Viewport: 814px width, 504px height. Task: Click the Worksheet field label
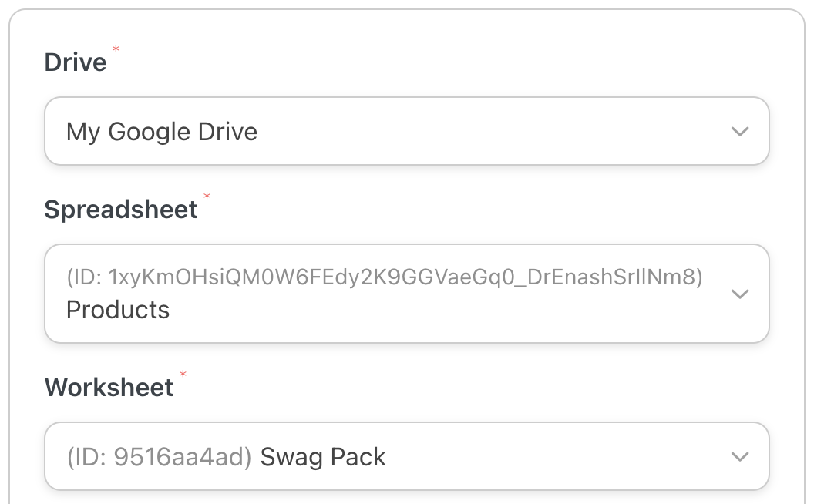(x=109, y=387)
